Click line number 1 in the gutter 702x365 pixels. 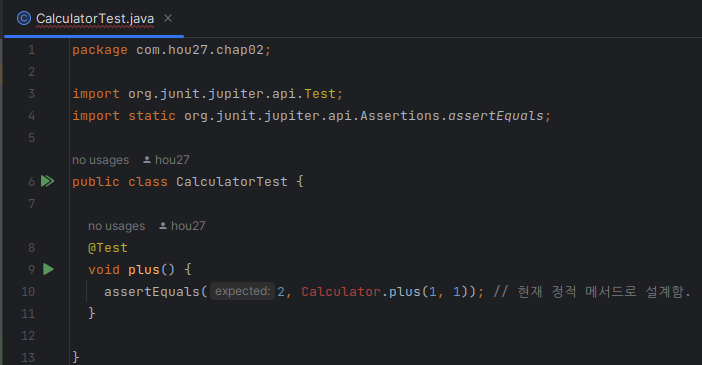click(31, 50)
